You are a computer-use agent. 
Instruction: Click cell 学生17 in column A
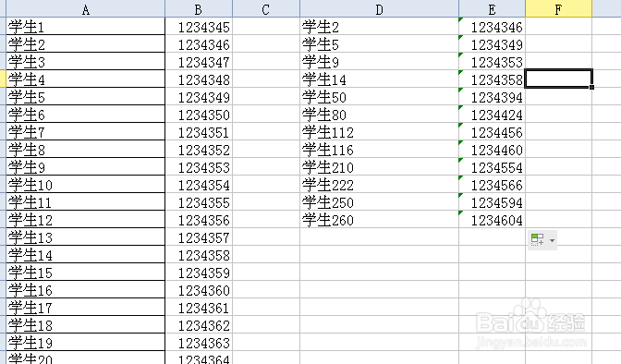[x=86, y=307]
